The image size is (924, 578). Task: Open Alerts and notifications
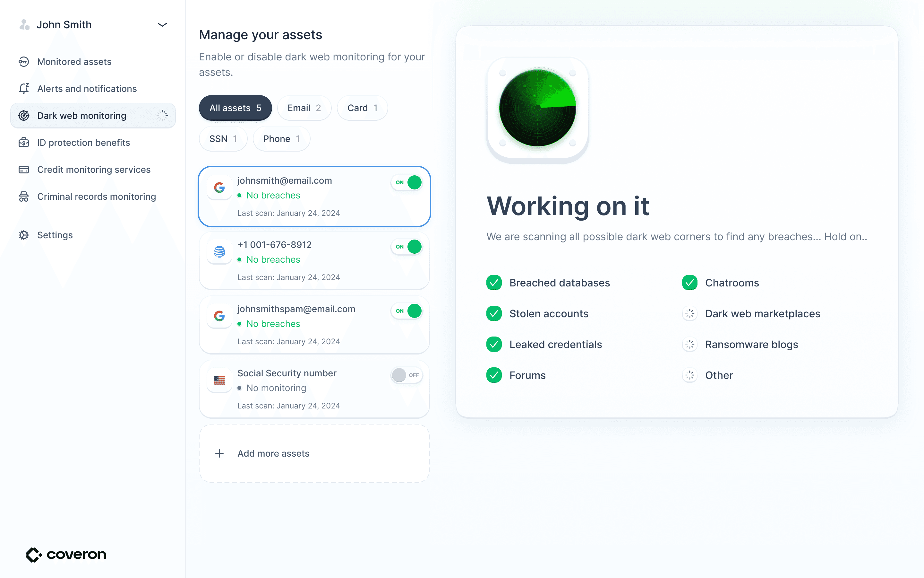coord(93,89)
